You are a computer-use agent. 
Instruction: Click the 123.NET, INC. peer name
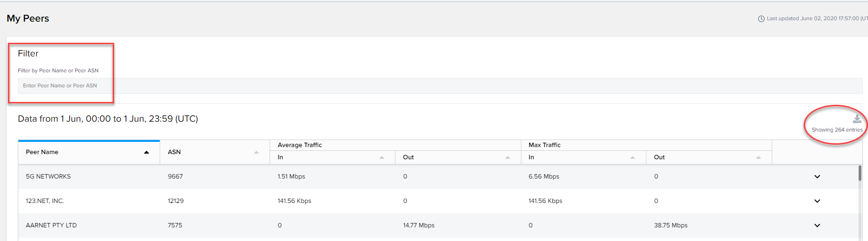(45, 201)
